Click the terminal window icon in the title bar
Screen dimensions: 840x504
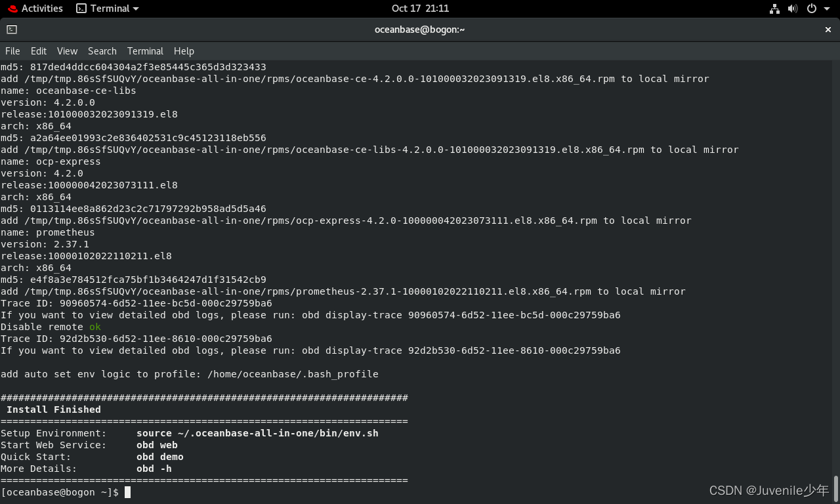tap(12, 30)
